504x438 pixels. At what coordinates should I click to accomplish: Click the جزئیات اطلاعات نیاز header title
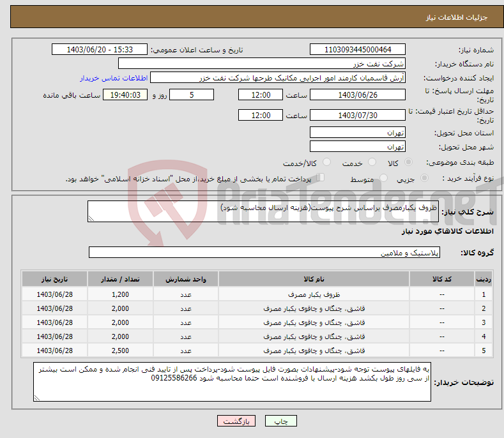457,17
